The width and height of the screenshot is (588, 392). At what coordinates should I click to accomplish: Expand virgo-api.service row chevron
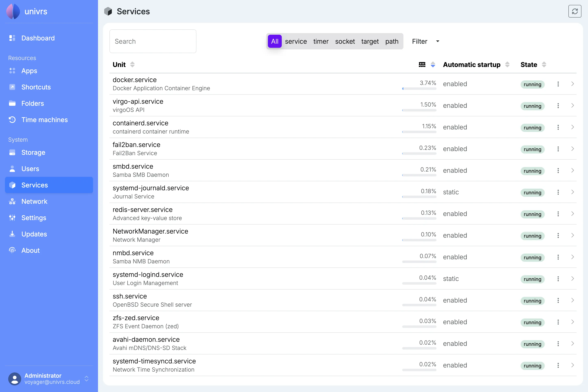coord(572,106)
